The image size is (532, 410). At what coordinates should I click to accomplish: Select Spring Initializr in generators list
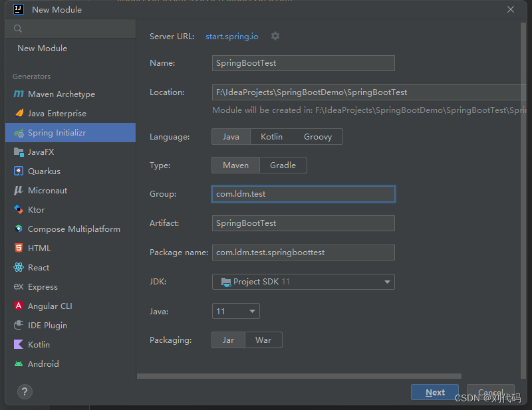[x=57, y=133]
